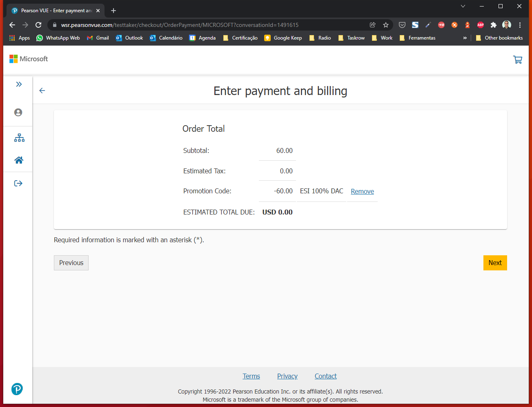This screenshot has width=532, height=407.
Task: Open the Extensions puzzle piece icon
Action: tap(493, 25)
